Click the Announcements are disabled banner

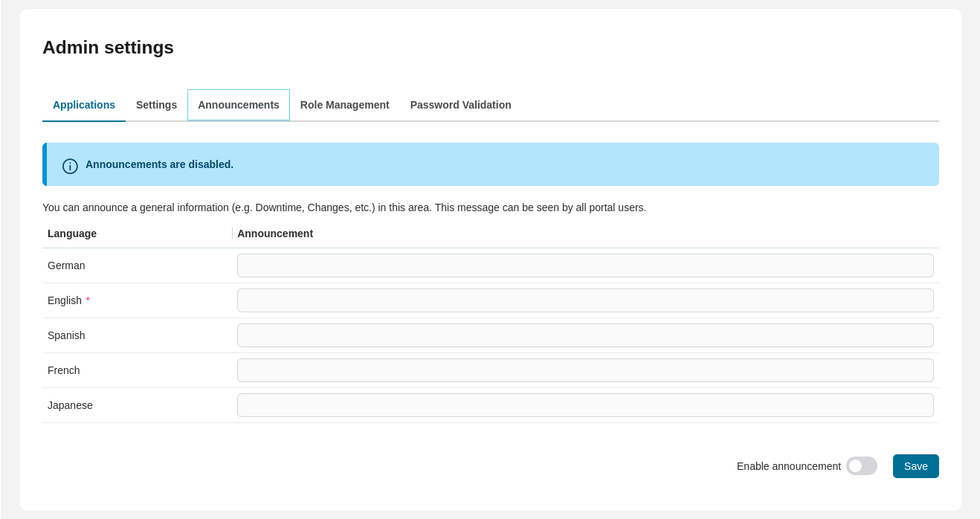[491, 164]
